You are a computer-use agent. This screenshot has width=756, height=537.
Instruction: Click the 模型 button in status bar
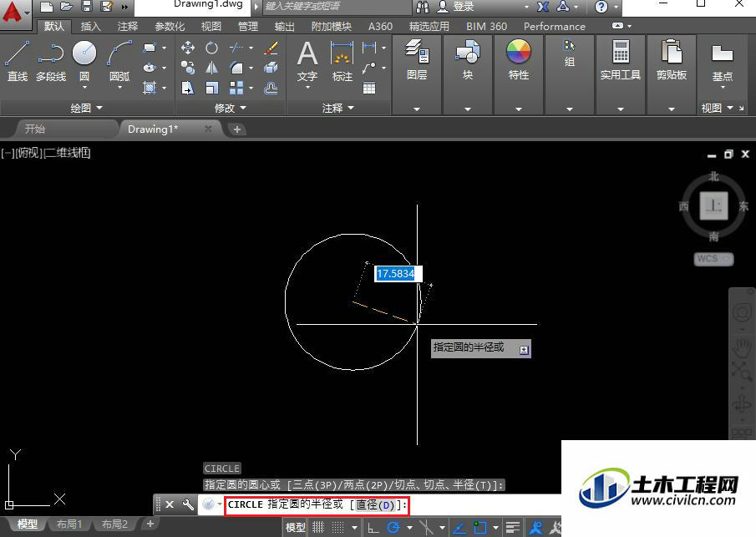tap(295, 527)
